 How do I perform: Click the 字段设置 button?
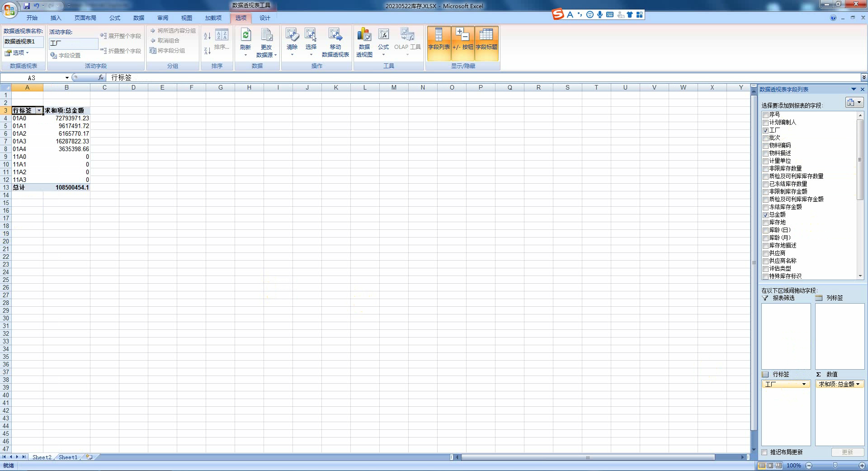click(x=66, y=56)
